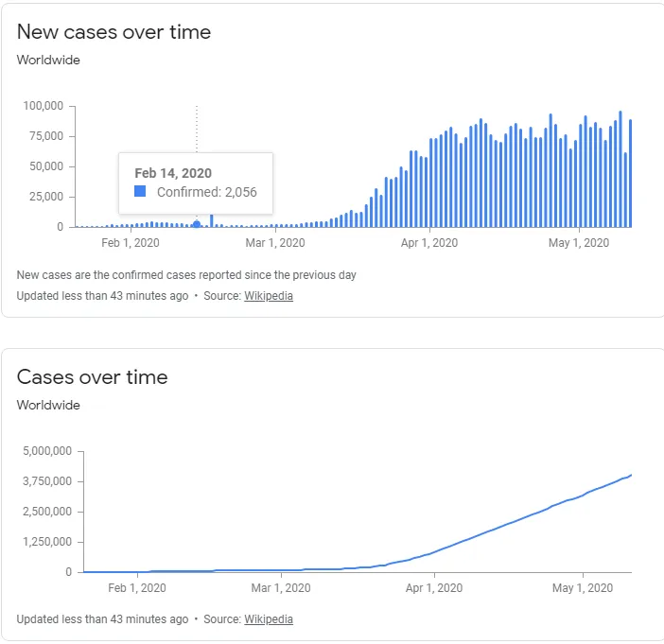Click the 'Cases over time' heading
664x644 pixels.
93,377
